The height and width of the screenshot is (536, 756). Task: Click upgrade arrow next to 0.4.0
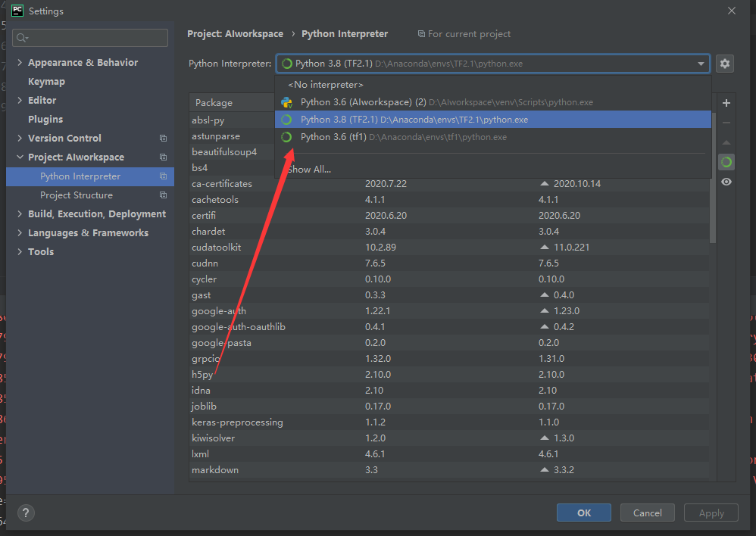(545, 295)
